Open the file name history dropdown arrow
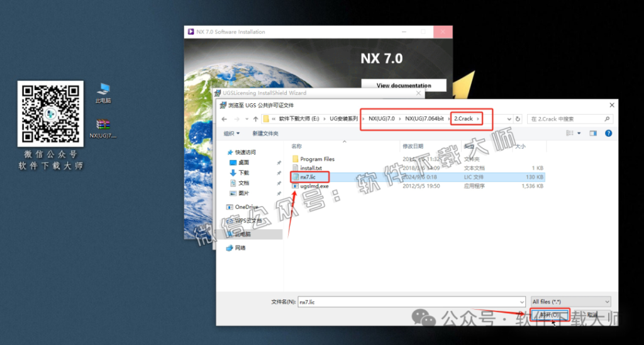Screen dimensions: 644x345 [x=521, y=302]
